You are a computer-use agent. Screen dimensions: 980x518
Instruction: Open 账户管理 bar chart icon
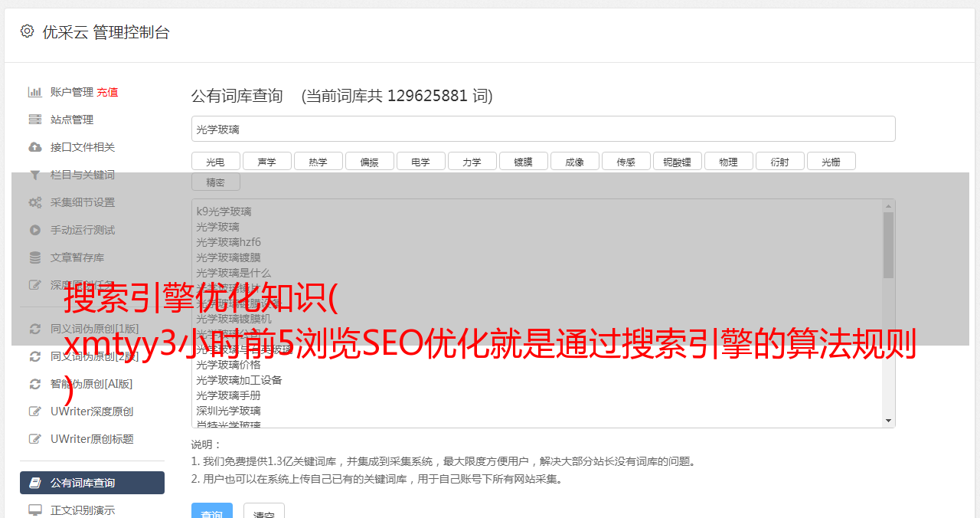pyautogui.click(x=35, y=92)
